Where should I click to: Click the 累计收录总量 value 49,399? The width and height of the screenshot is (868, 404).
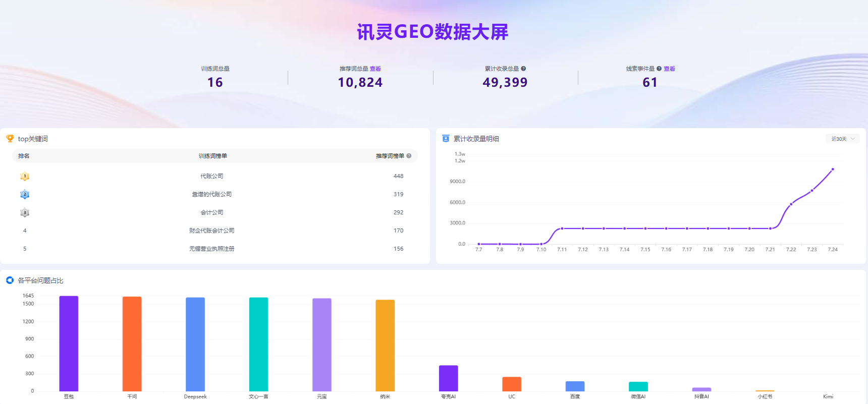click(x=505, y=82)
